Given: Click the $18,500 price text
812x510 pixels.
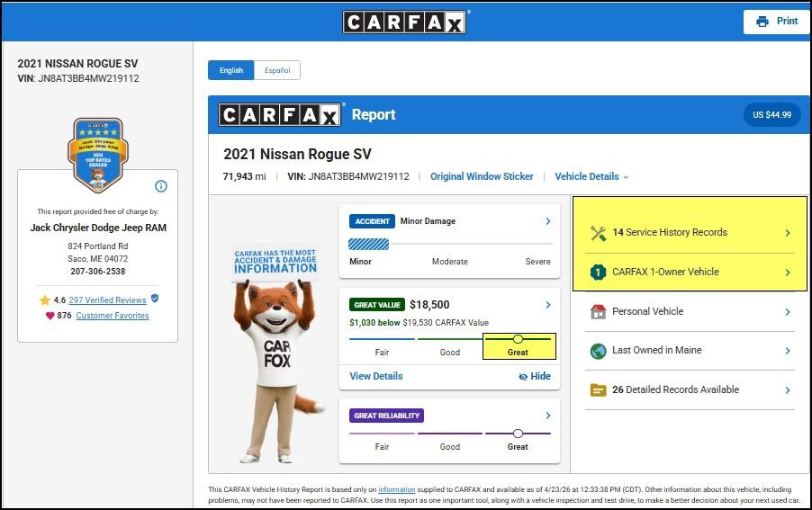Looking at the screenshot, I should [429, 305].
